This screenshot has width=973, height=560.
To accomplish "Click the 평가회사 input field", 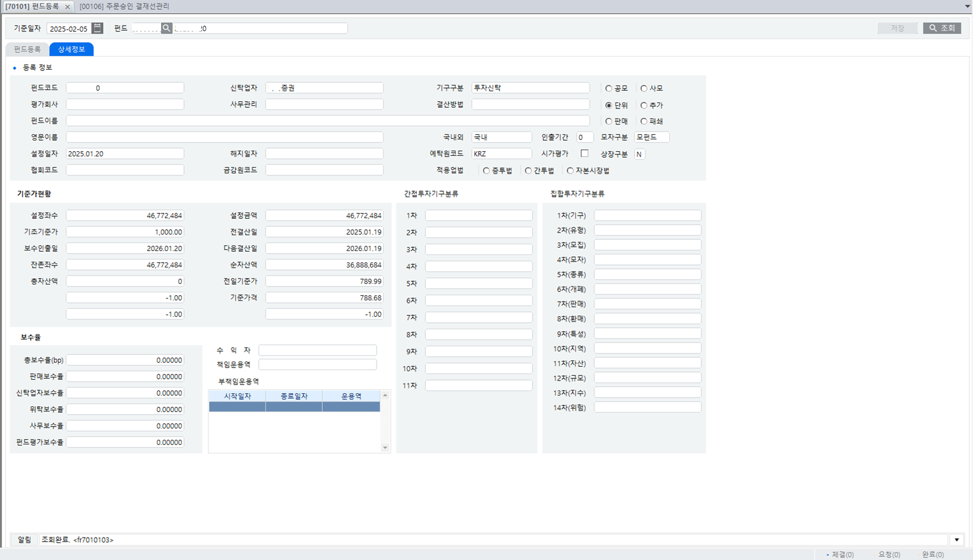I will [125, 104].
